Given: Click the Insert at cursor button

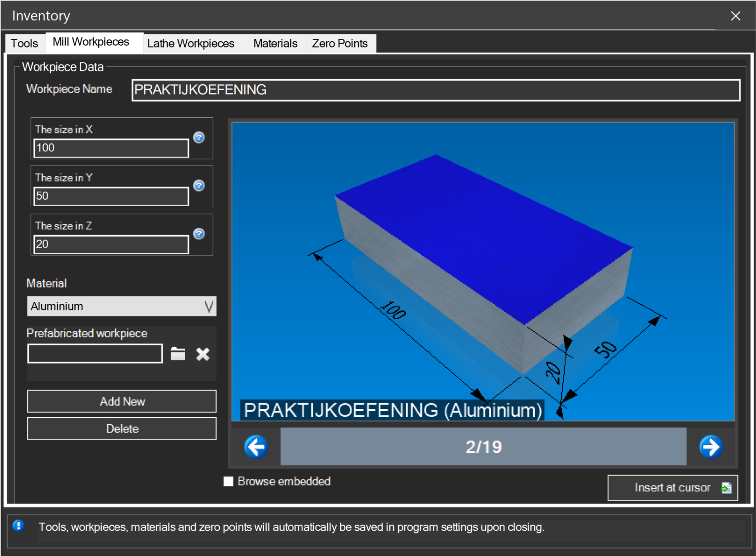Looking at the screenshot, I should coord(673,488).
